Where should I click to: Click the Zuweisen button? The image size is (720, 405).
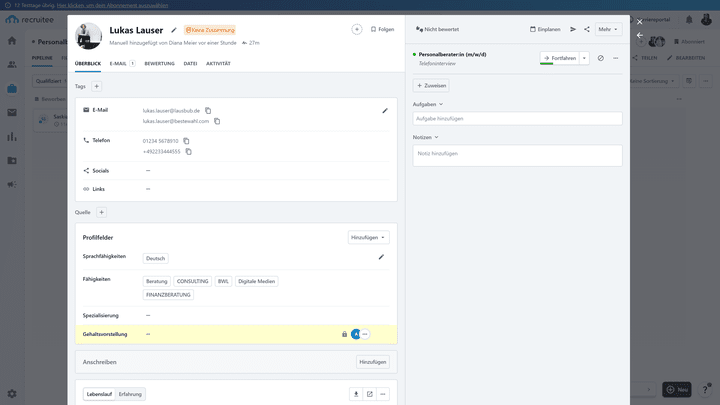(431, 86)
